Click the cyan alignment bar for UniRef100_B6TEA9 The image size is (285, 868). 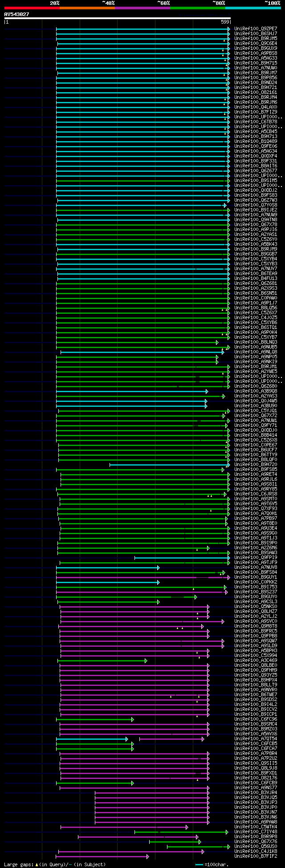click(x=143, y=274)
